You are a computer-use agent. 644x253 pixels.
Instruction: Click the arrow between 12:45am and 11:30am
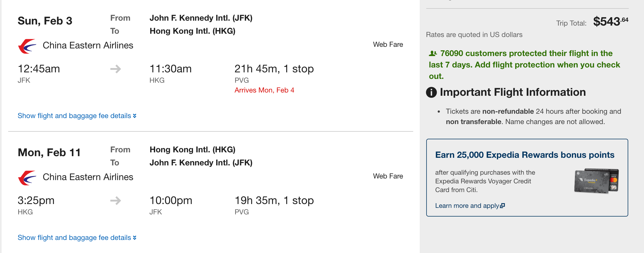pos(116,69)
